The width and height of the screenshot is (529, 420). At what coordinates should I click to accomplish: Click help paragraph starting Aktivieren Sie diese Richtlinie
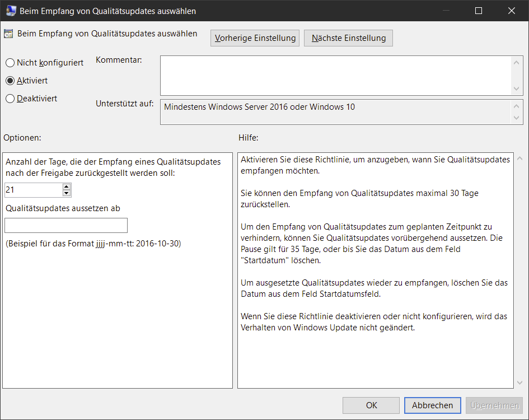[375, 165]
